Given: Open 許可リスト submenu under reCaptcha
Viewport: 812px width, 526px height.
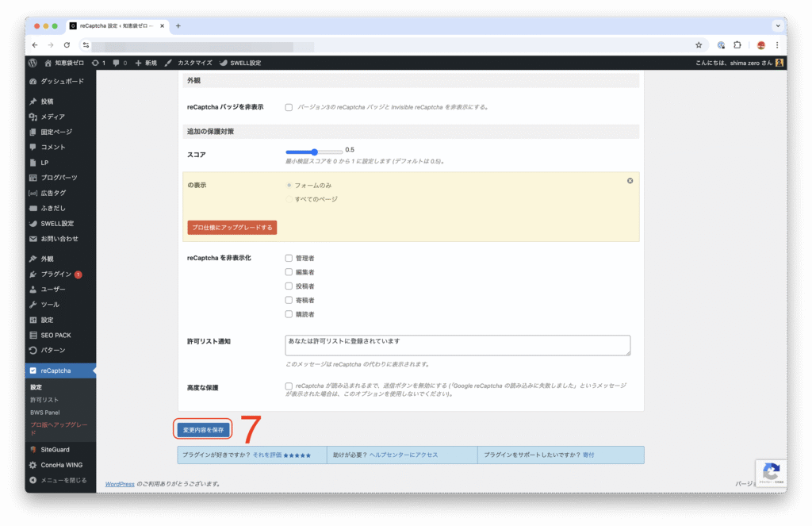Looking at the screenshot, I should [44, 400].
